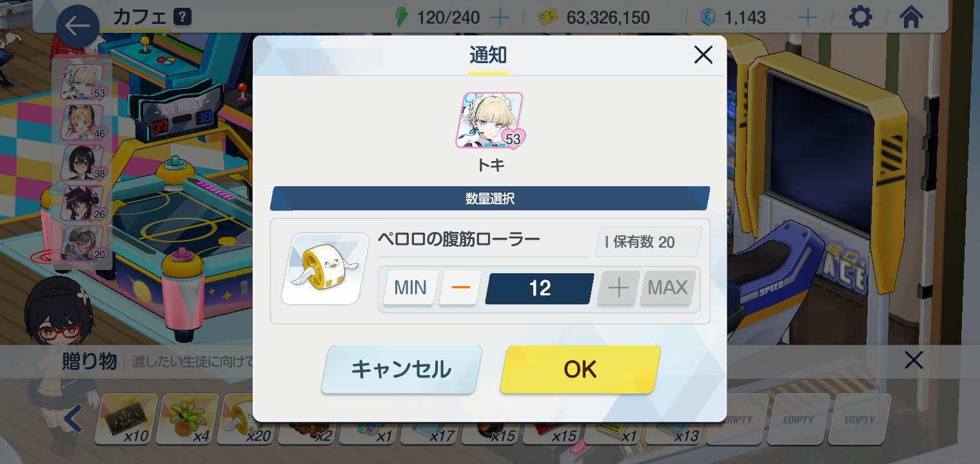Set quantity to maximum with MAX
Screen dimensions: 980x464
point(668,287)
